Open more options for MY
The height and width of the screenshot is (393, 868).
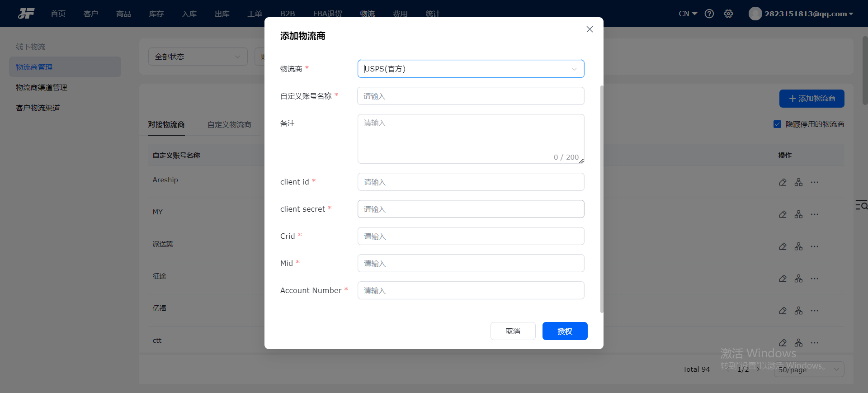click(815, 214)
